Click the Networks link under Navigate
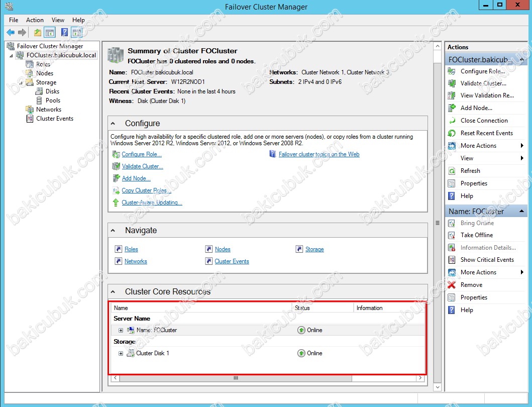Screen dimensions: 532x407 tap(136, 261)
